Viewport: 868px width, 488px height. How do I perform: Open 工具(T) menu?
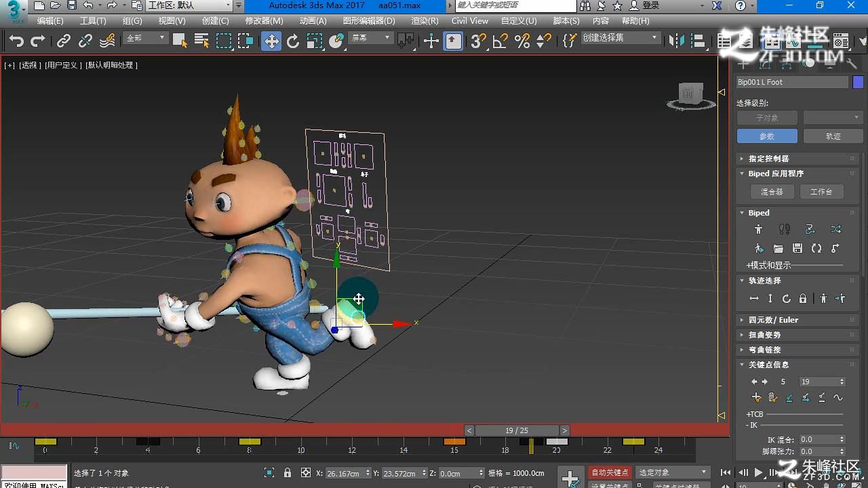point(93,21)
